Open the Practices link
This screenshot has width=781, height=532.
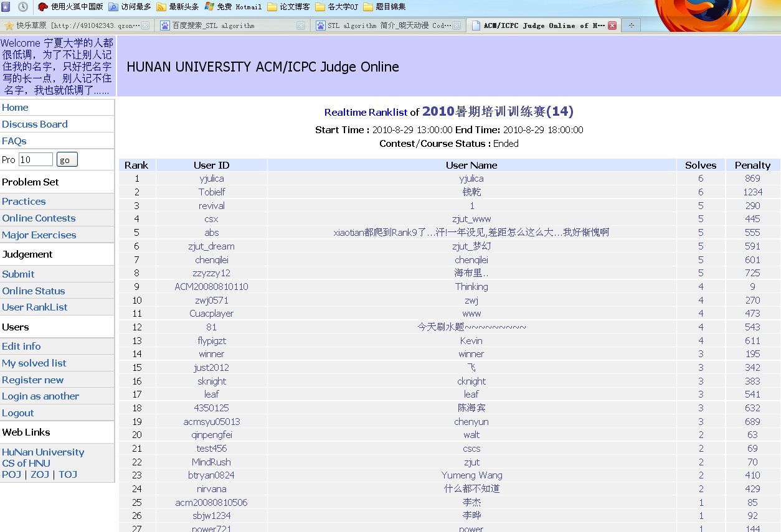pyautogui.click(x=24, y=202)
